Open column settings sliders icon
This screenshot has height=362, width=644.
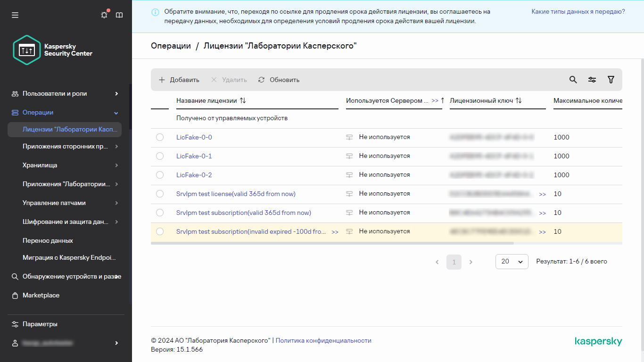click(x=592, y=80)
